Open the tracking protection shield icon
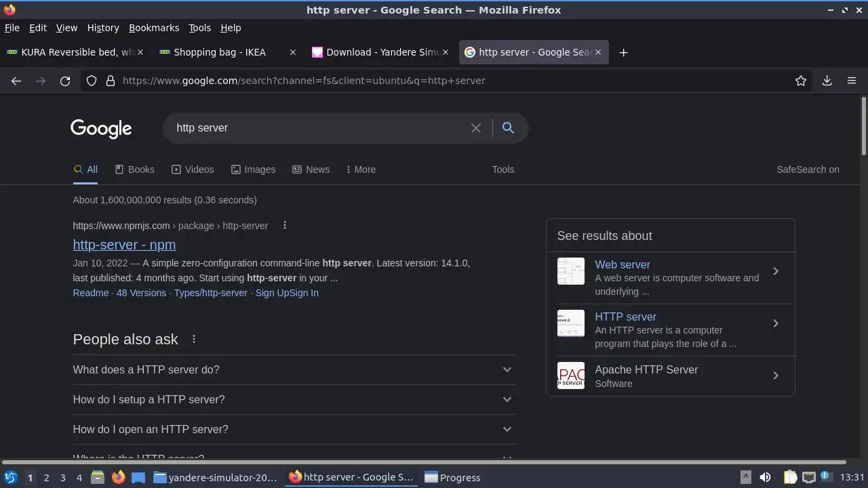 click(x=92, y=81)
